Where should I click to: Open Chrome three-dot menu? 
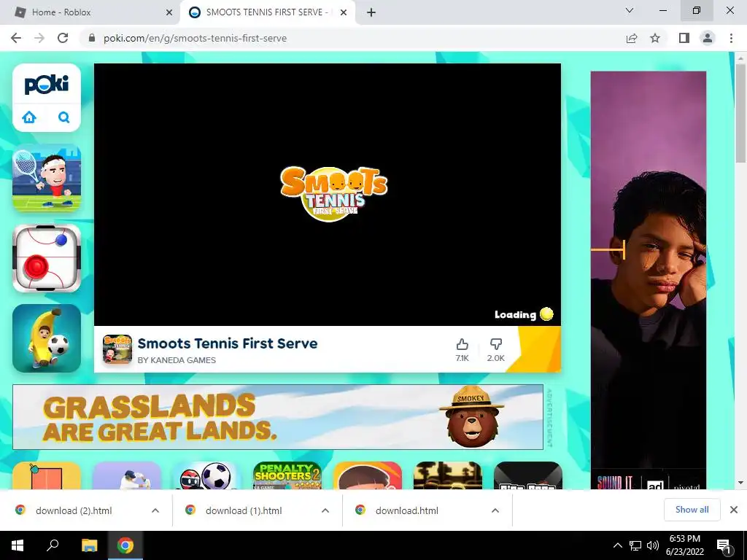pos(731,38)
